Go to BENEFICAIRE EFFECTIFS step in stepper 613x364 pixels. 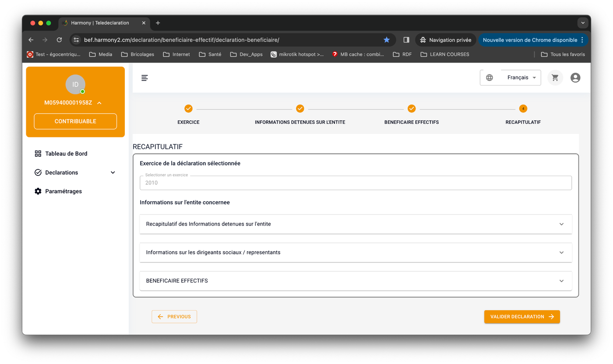click(x=412, y=115)
